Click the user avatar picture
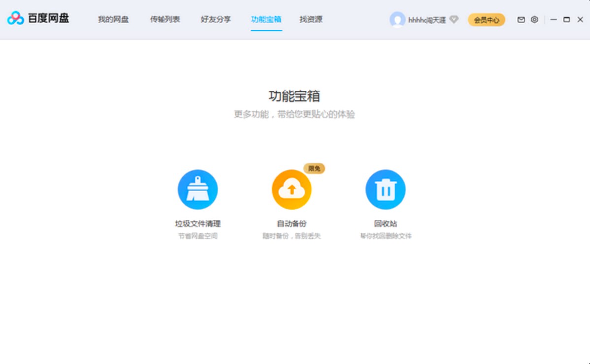The image size is (590, 364). (x=397, y=20)
